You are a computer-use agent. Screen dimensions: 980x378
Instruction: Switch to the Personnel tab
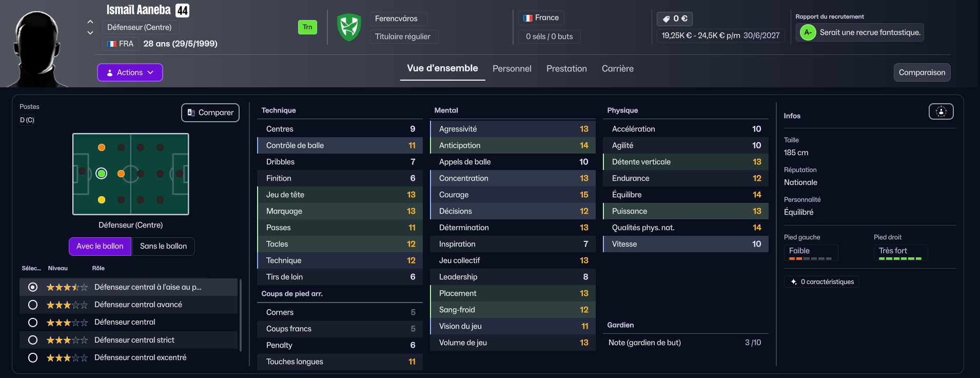tap(512, 68)
